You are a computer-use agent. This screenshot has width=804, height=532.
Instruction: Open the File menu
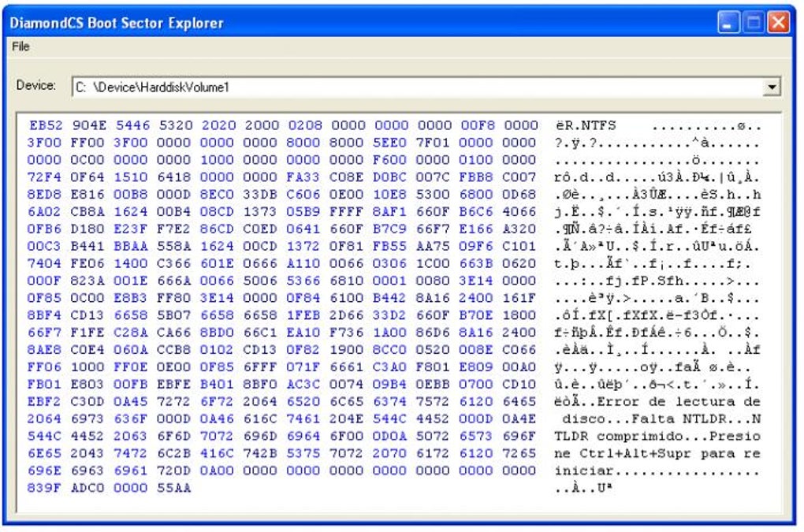tap(21, 47)
